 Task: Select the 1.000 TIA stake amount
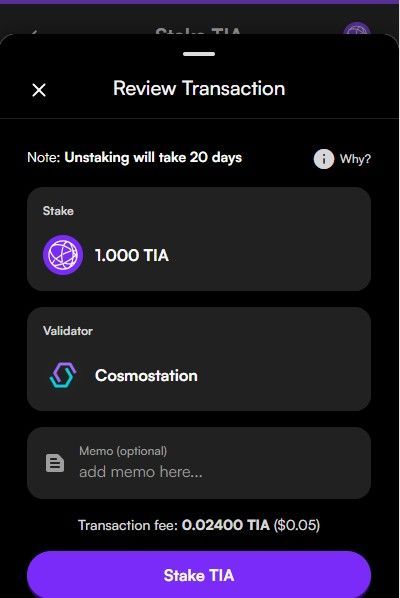132,255
